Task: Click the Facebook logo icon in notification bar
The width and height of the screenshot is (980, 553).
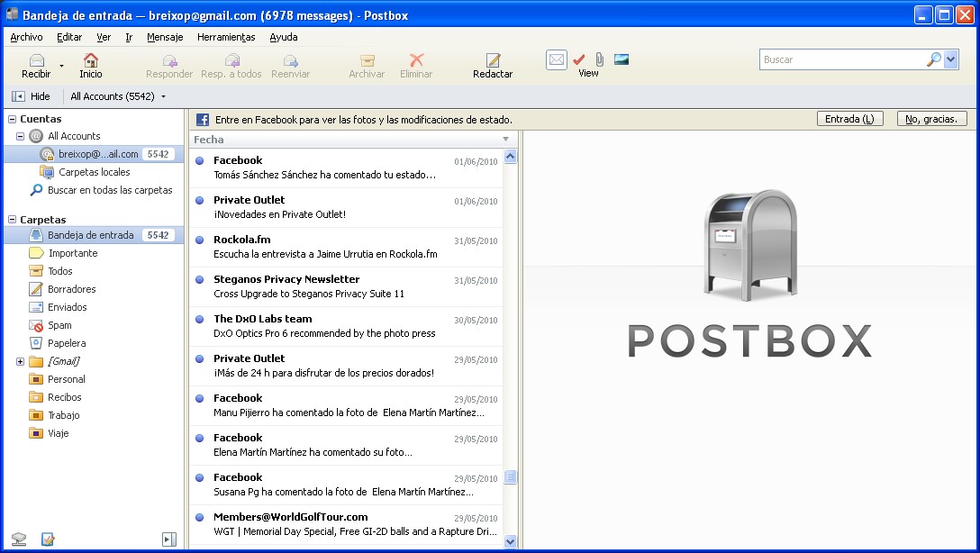Action: tap(203, 120)
